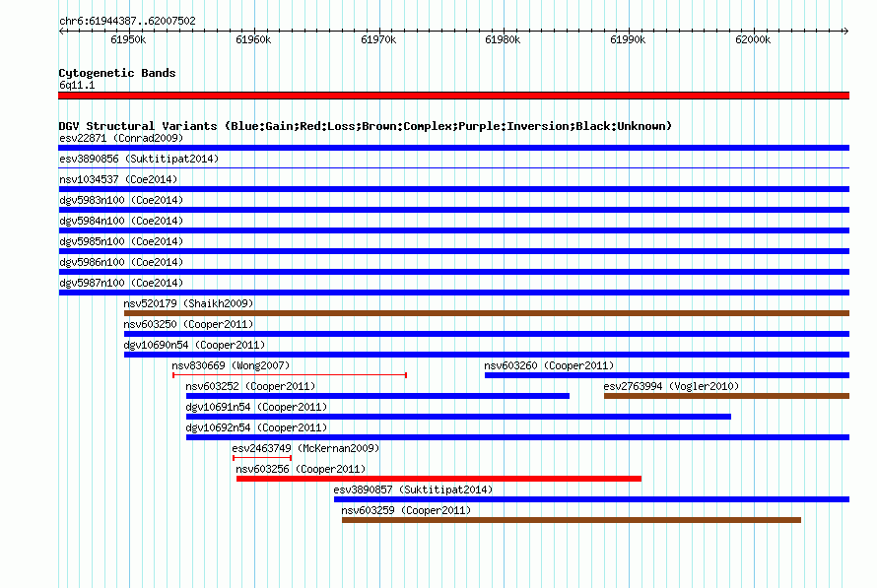Viewport: 877px width, 588px height.
Task: Select the brown nsv603259 (Cooper2011) complex bar
Action: pos(572,520)
